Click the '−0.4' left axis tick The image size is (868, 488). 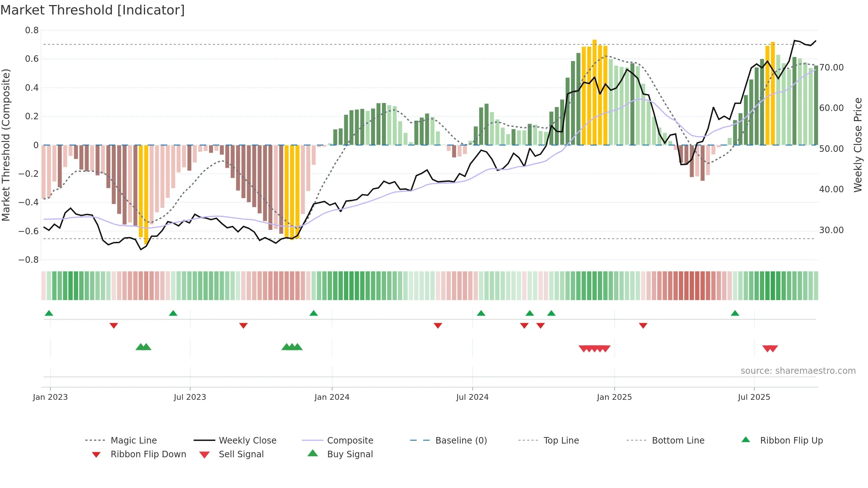pyautogui.click(x=29, y=202)
